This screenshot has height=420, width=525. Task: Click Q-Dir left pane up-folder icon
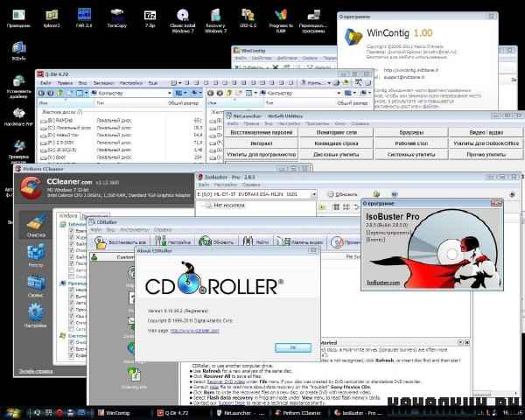coord(60,93)
